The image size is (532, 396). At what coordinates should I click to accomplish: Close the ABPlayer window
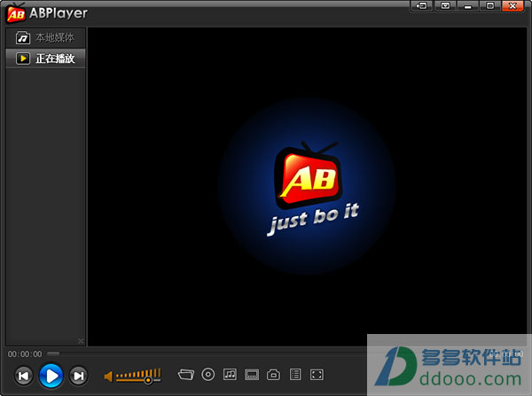512,6
